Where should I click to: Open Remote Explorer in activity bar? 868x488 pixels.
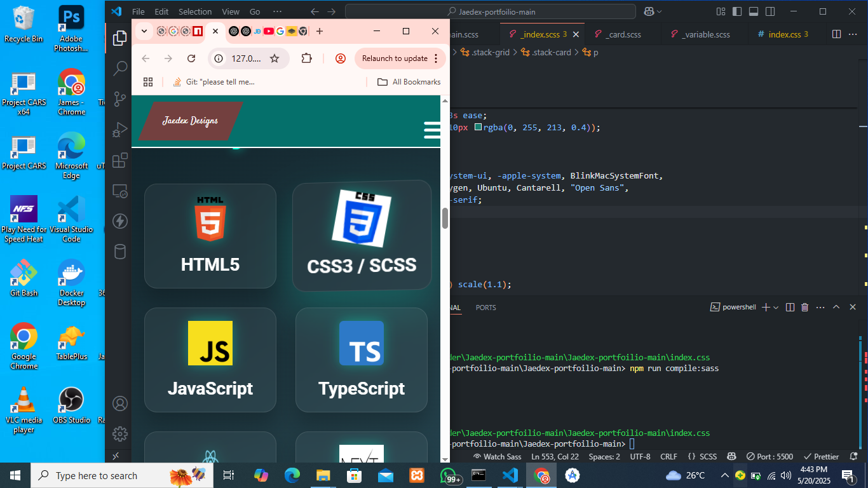point(119,191)
